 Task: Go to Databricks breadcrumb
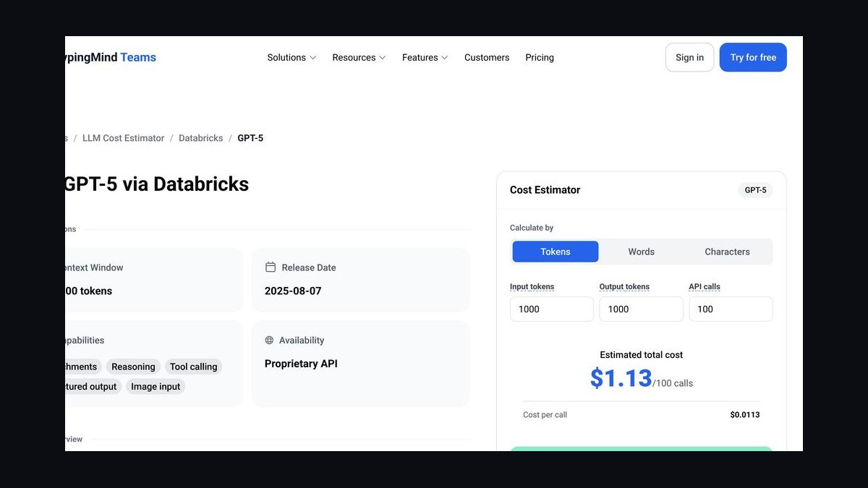201,138
